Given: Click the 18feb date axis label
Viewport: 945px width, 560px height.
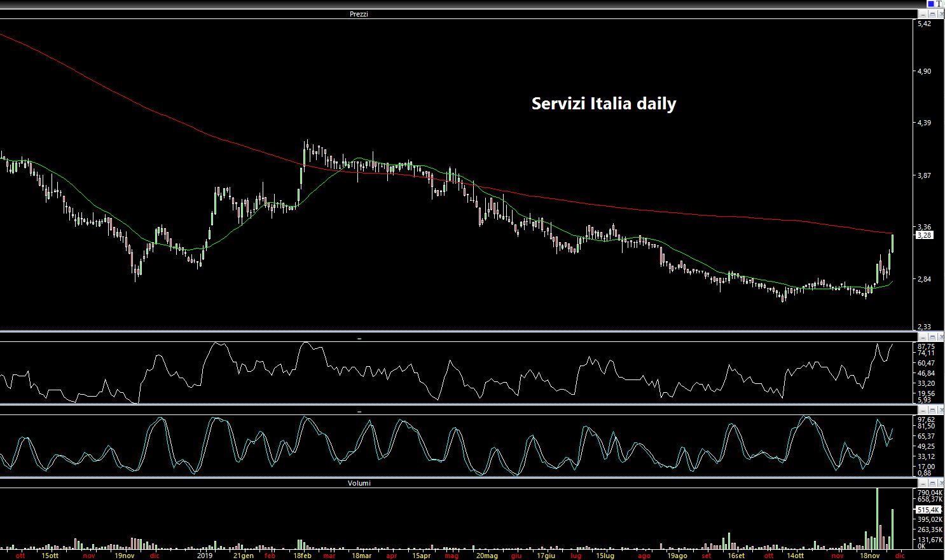Looking at the screenshot, I should (x=302, y=556).
